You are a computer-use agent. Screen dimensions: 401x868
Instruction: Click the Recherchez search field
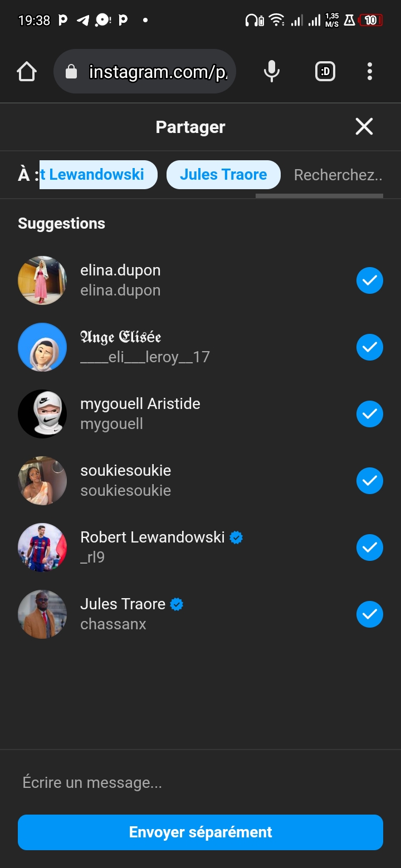pos(338,175)
